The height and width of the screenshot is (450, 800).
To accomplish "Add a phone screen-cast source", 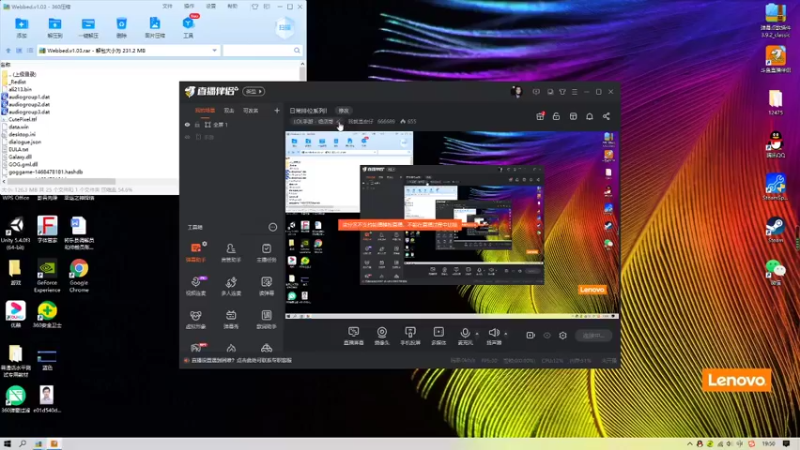I will [410, 336].
